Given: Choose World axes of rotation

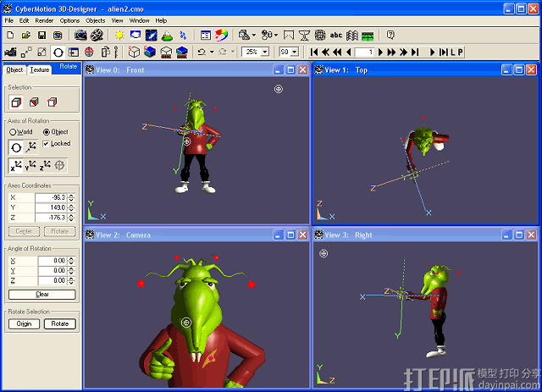Looking at the screenshot, I should pos(20,132).
